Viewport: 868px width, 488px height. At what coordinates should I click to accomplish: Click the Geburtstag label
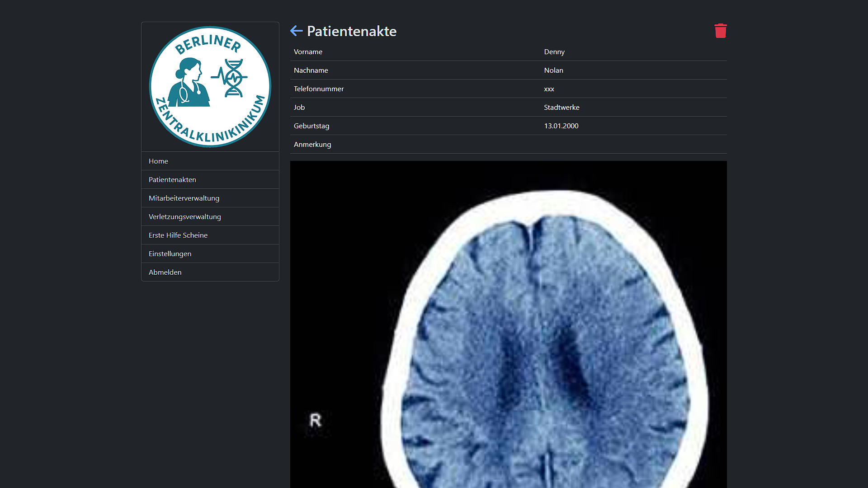tap(311, 126)
